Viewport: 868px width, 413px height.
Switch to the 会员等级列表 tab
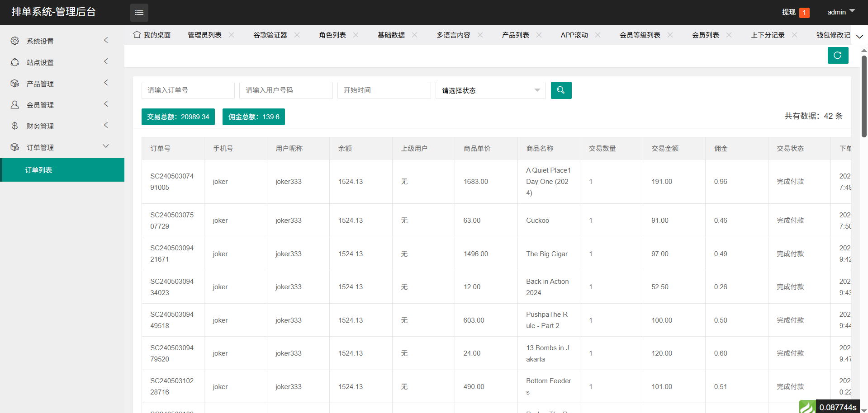640,35
